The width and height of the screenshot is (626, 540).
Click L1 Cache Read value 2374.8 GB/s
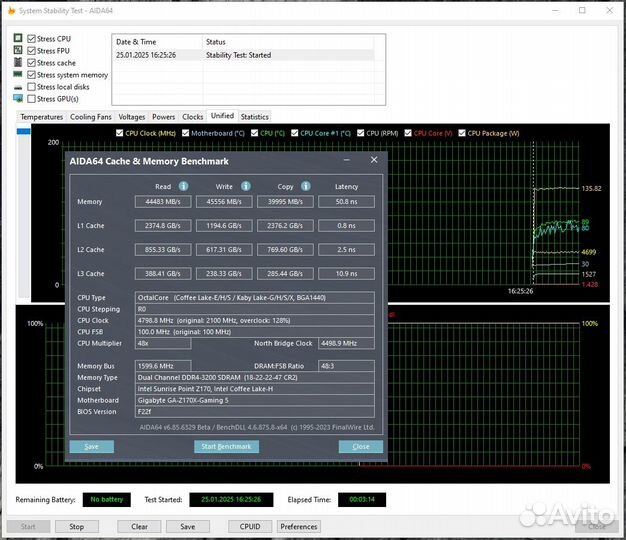pyautogui.click(x=163, y=225)
